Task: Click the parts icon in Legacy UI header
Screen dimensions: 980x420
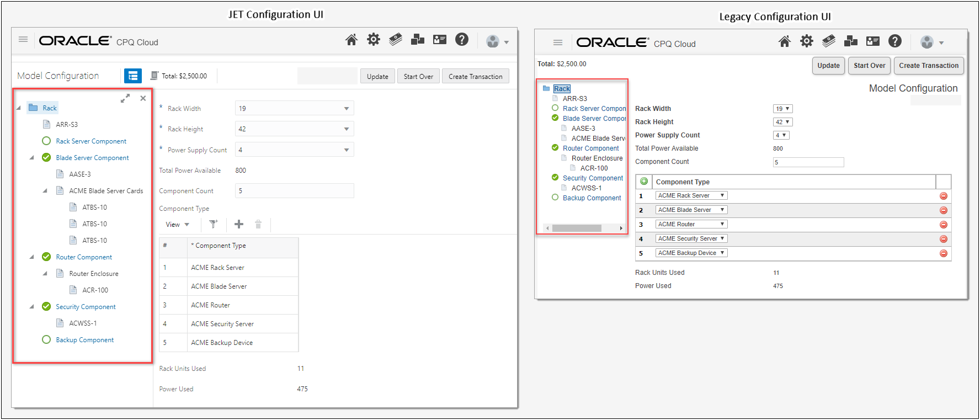Action: [x=851, y=41]
